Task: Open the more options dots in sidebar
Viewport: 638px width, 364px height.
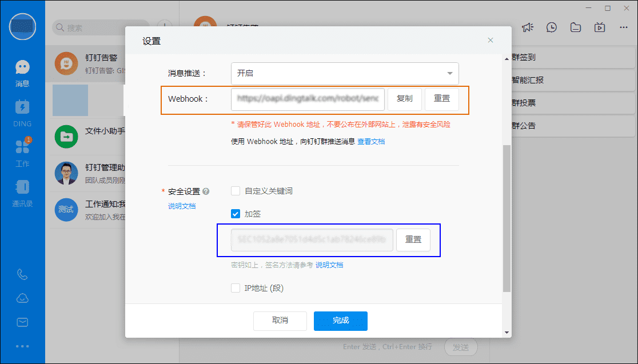Action: click(x=22, y=346)
